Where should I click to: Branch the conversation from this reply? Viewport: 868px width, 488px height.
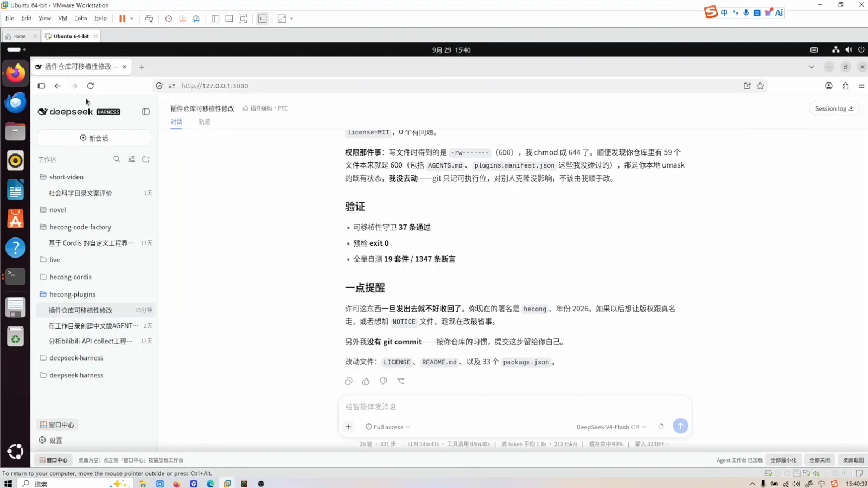pyautogui.click(x=401, y=381)
